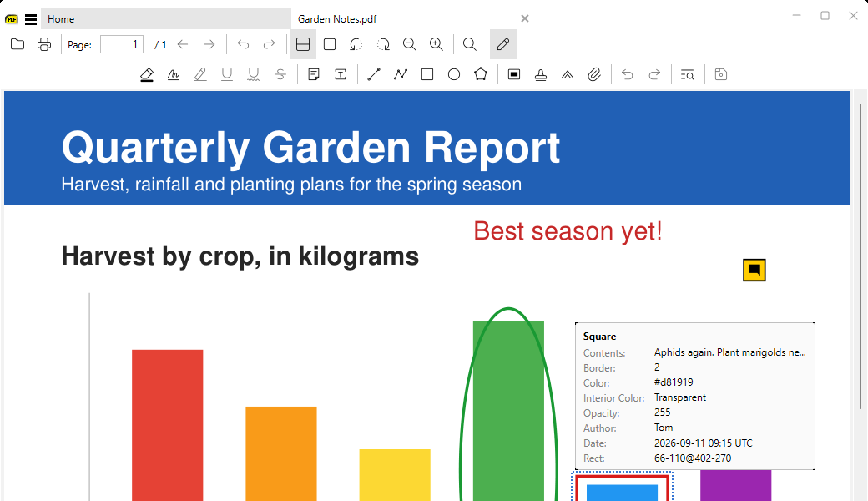Toggle continuous page view
The width and height of the screenshot is (868, 501).
pyautogui.click(x=303, y=44)
